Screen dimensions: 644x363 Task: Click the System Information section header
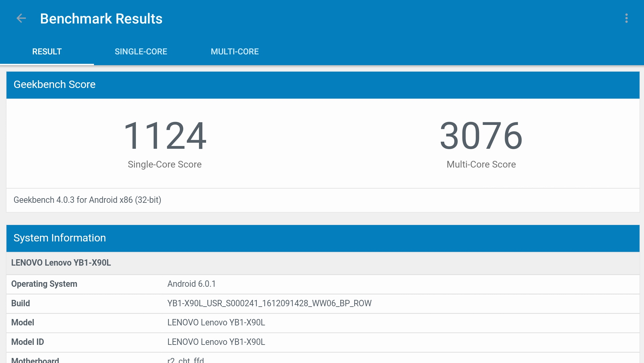pyautogui.click(x=323, y=238)
